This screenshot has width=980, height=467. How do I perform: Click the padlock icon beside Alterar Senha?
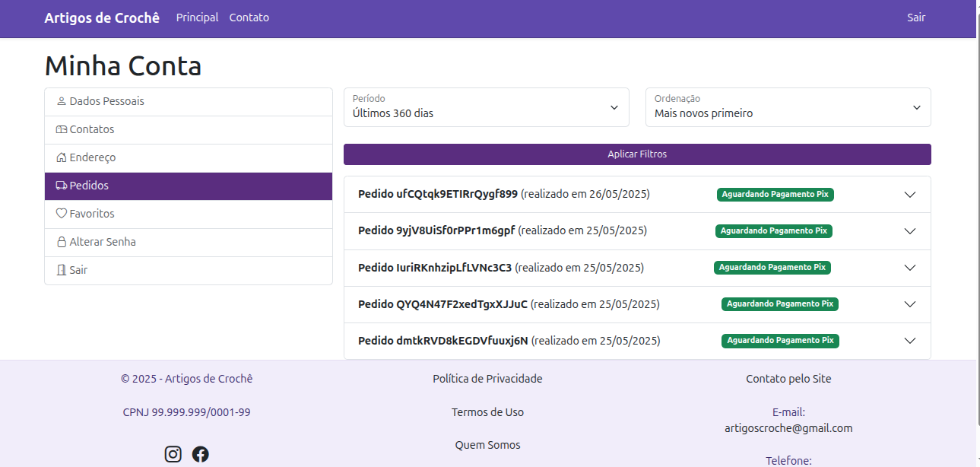click(62, 242)
